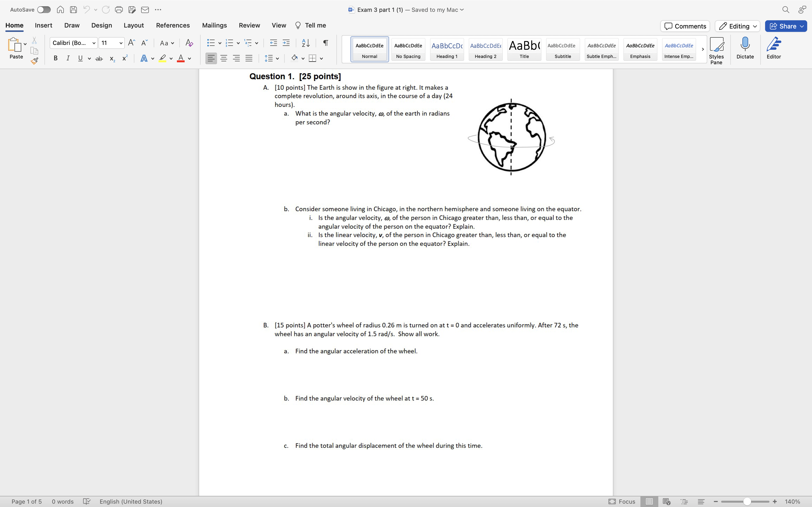This screenshot has height=507, width=812.
Task: Click the Increase Indent icon
Action: pyautogui.click(x=286, y=43)
